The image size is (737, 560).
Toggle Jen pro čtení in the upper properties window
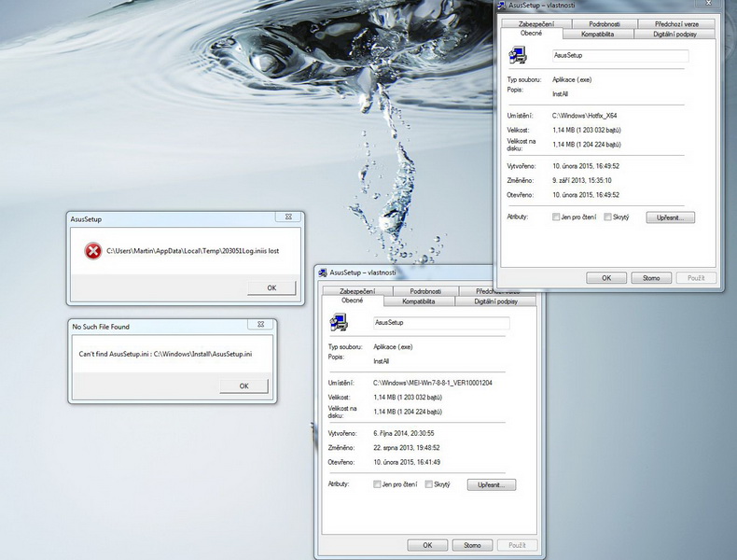pos(575,217)
